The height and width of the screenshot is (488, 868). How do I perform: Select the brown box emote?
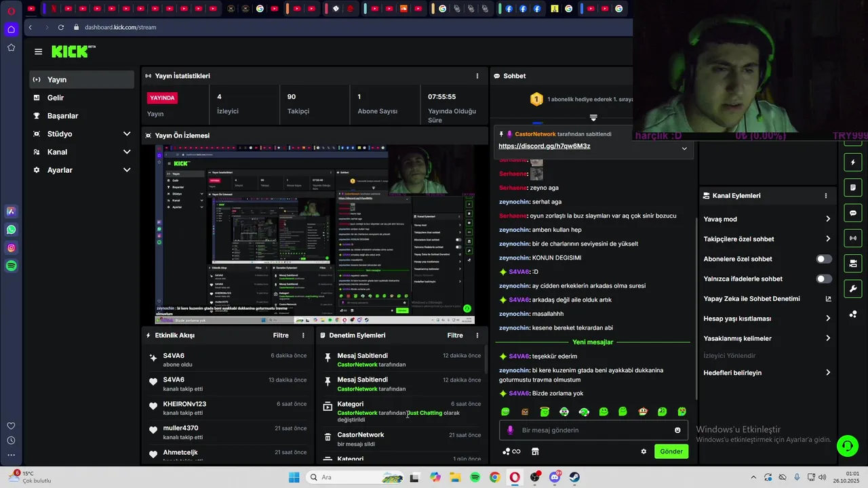point(525,411)
